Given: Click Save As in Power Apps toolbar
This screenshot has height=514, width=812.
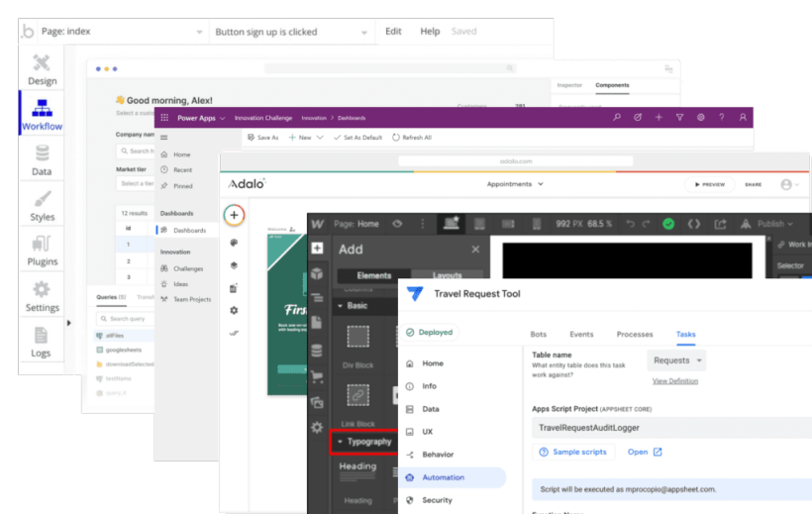Looking at the screenshot, I should click(x=263, y=138).
